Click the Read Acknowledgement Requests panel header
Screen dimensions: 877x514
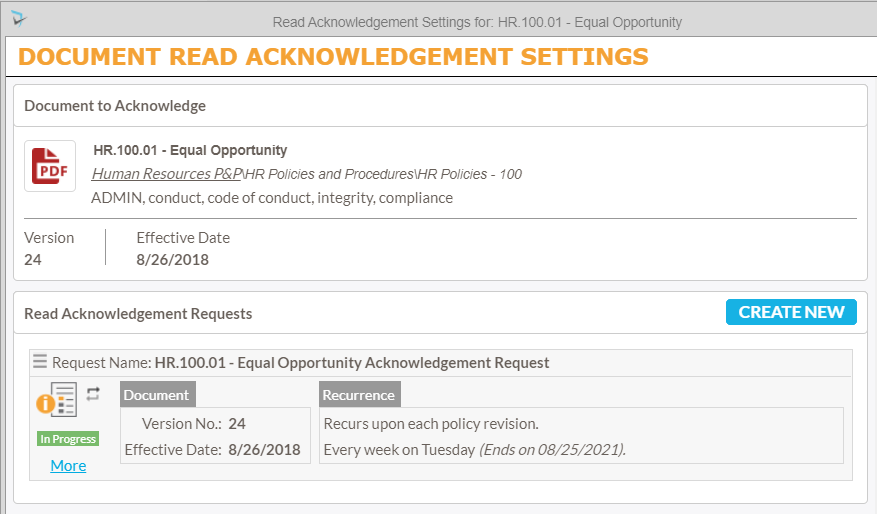pos(138,314)
